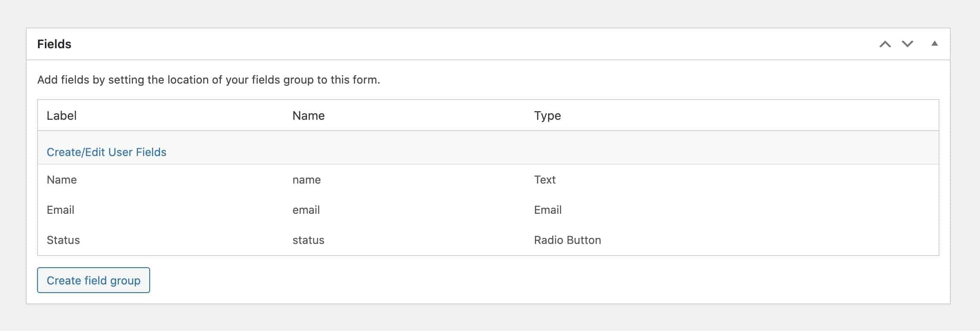Click the lowercase 'status' field name cell
This screenshot has width=980, height=331.
[308, 240]
